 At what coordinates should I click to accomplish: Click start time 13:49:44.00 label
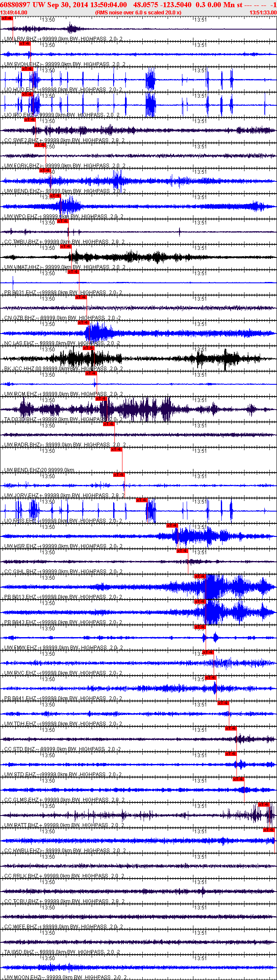(x=14, y=13)
